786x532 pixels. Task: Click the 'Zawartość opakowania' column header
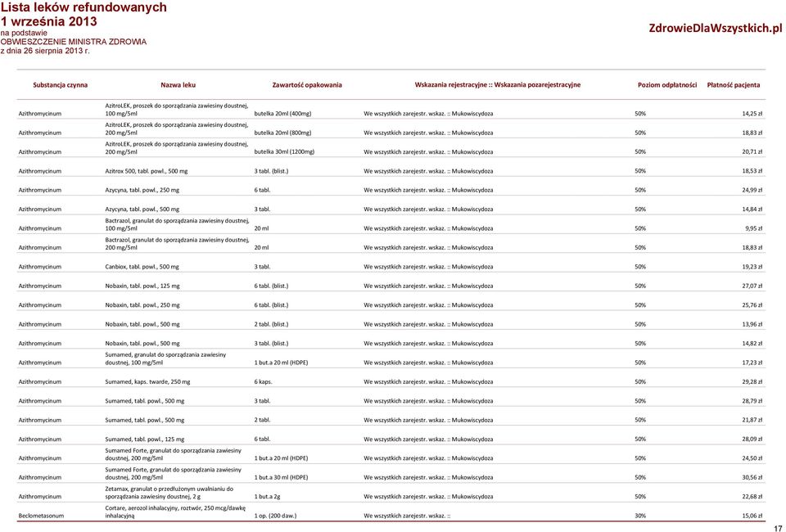[x=307, y=84]
